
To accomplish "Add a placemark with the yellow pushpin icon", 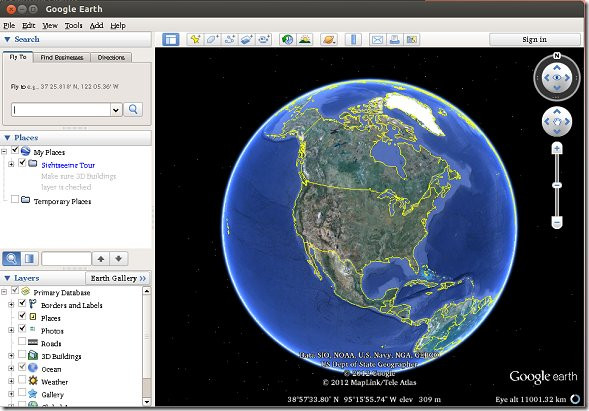I will pos(195,39).
